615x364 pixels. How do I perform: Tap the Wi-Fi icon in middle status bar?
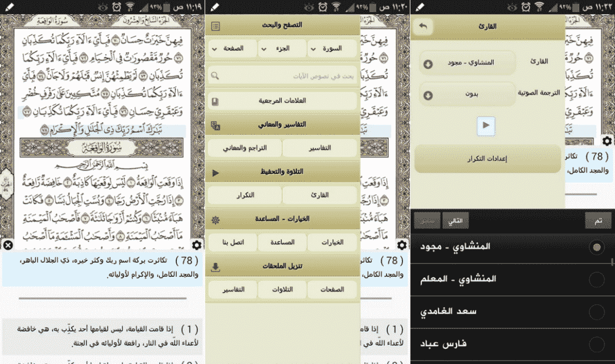336,6
